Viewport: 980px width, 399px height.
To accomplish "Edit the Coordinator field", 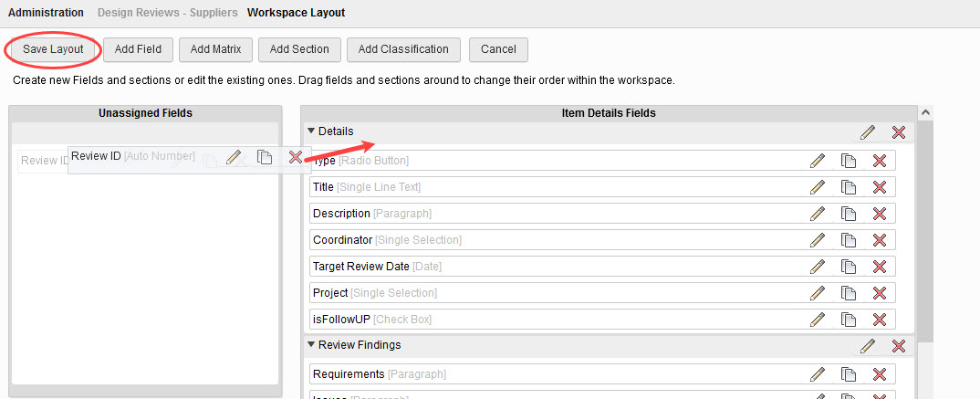I will tap(817, 240).
